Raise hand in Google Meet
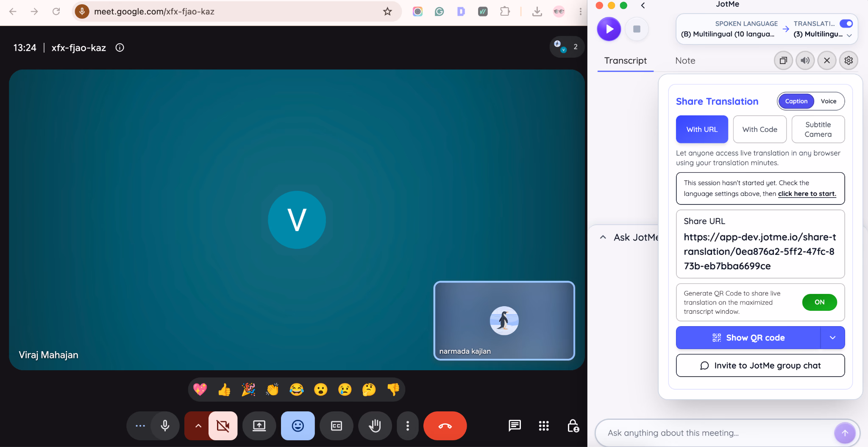 tap(375, 426)
